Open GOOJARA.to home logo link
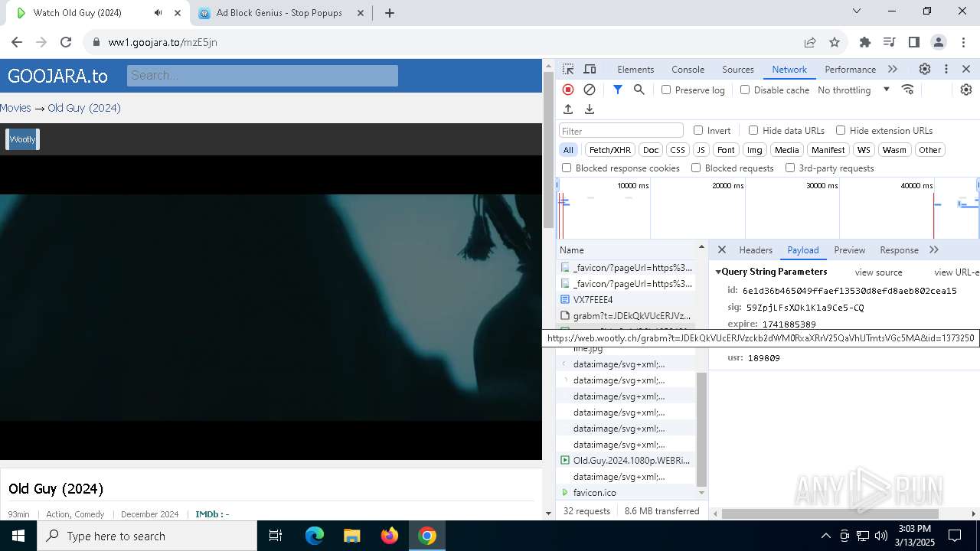This screenshot has height=551, width=980. (57, 76)
